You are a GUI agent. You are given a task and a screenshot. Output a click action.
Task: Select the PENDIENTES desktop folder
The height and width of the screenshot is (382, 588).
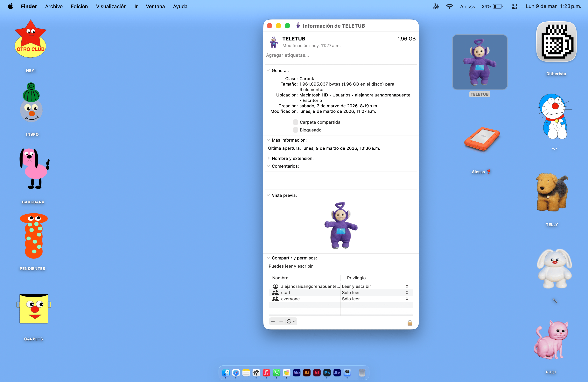tap(34, 236)
